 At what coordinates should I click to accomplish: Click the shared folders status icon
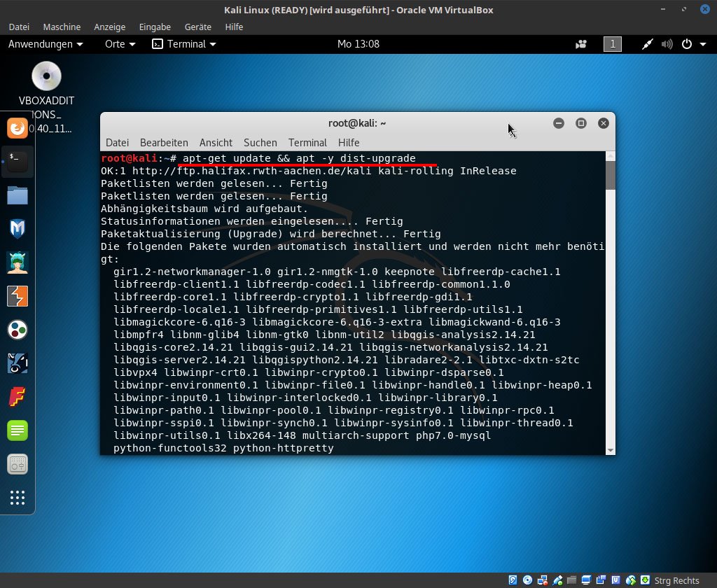tap(571, 580)
